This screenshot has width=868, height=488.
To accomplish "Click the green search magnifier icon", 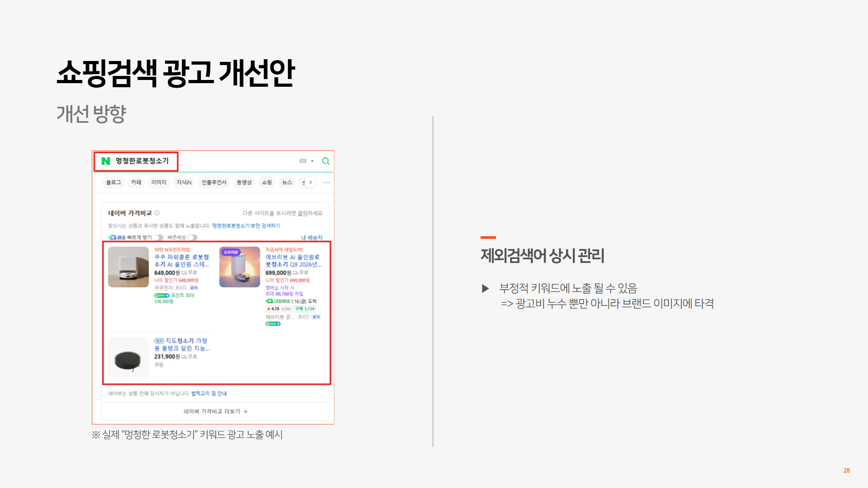I will (325, 161).
